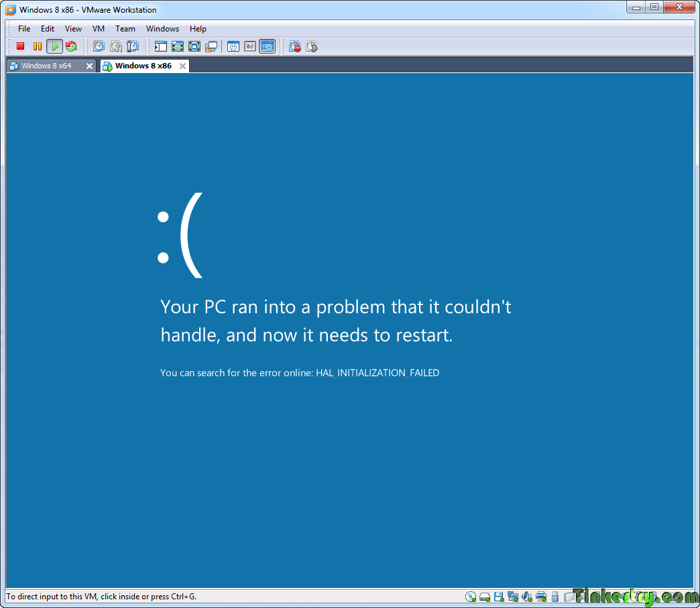This screenshot has width=700, height=608.
Task: Minimize the VMware Workstation window
Action: pyautogui.click(x=636, y=7)
